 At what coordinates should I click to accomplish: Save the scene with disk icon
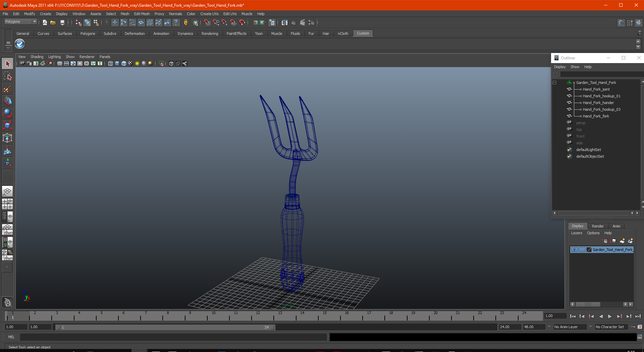tap(62, 22)
